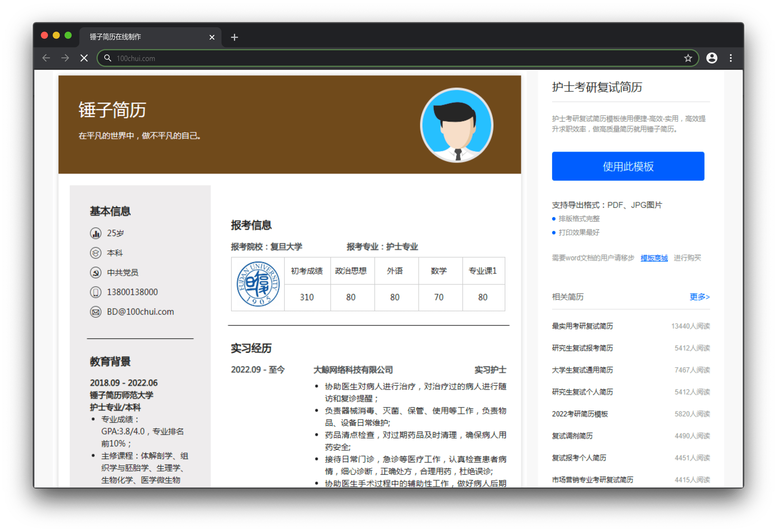Click the 13440人阅读 read count
This screenshot has width=777, height=532.
coord(691,326)
